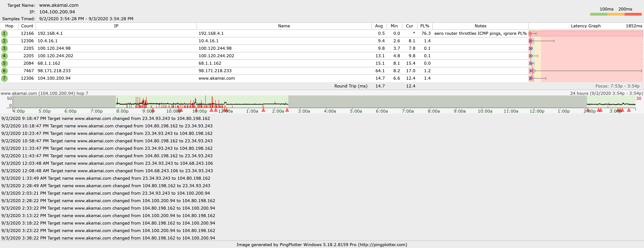The width and height of the screenshot is (644, 248).
Task: Click the 9/3/2020 1:33:49 AM log entry
Action: tap(106, 179)
